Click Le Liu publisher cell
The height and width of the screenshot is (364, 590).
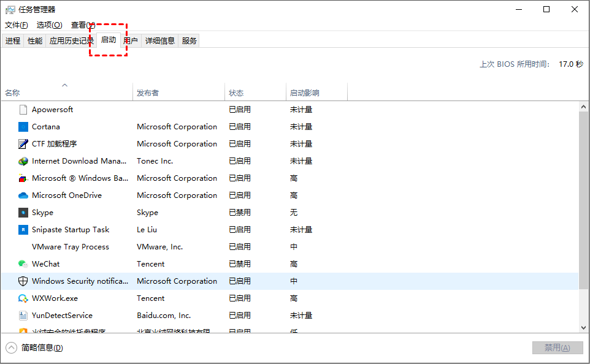147,229
